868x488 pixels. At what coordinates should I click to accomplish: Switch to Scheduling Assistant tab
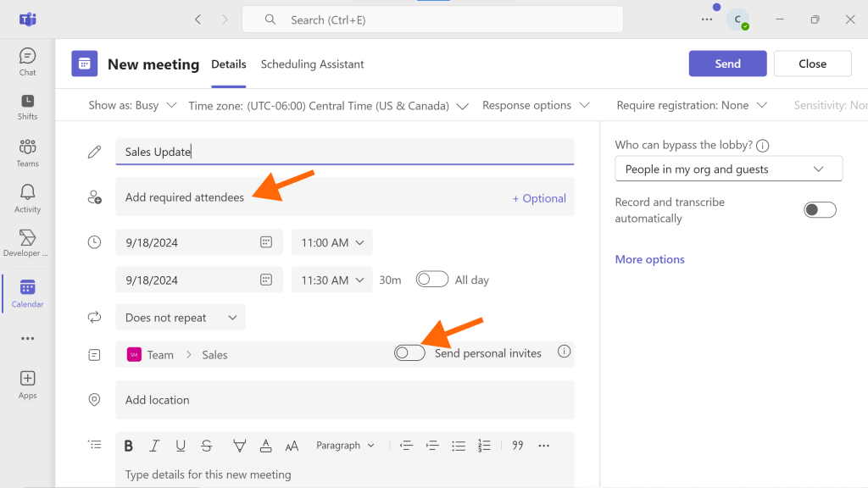coord(312,64)
